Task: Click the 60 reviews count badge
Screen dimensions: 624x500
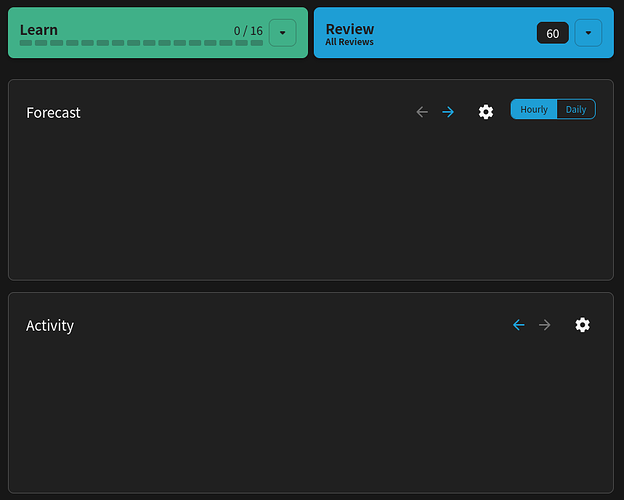Action: [x=553, y=33]
